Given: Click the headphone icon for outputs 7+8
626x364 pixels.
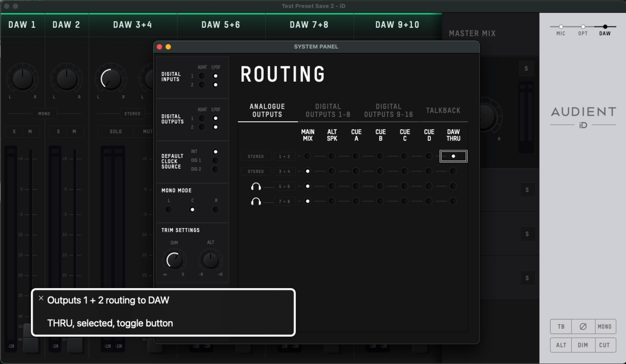Looking at the screenshot, I should [x=256, y=201].
